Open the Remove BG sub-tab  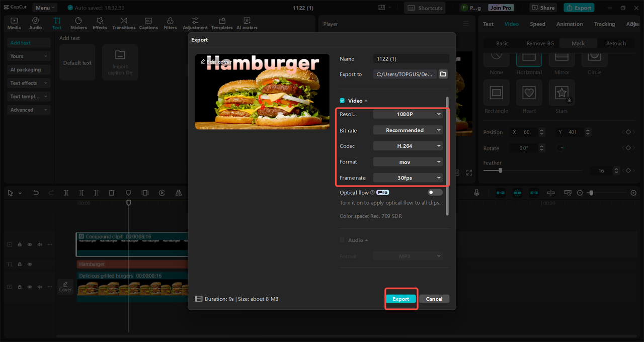[x=540, y=43]
